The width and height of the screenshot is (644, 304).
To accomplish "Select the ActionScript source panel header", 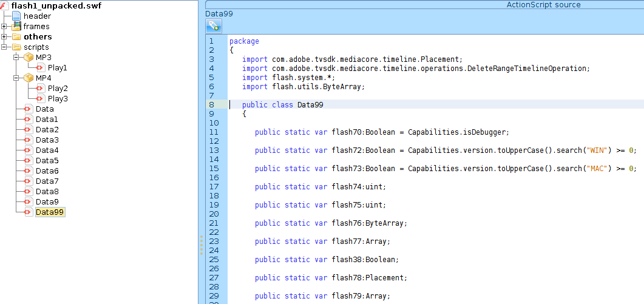I will (x=543, y=5).
